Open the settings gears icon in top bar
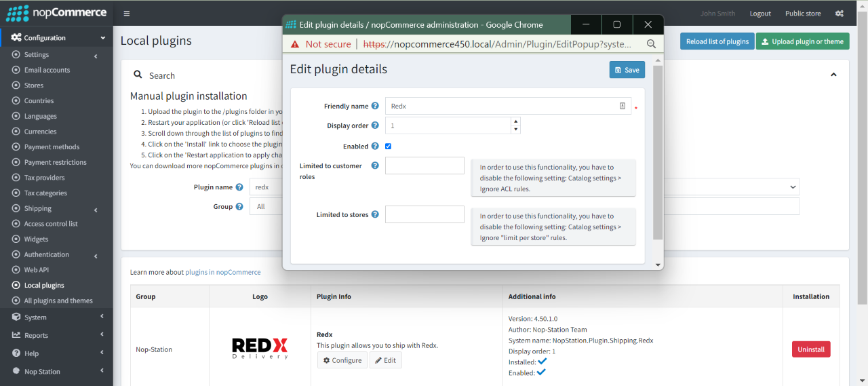Image resolution: width=868 pixels, height=386 pixels. pyautogui.click(x=840, y=14)
